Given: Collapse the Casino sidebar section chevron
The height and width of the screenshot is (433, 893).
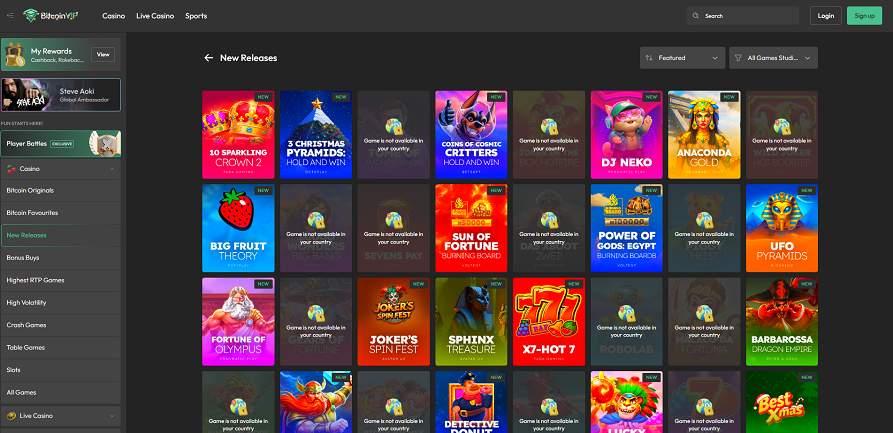Looking at the screenshot, I should pos(112,169).
